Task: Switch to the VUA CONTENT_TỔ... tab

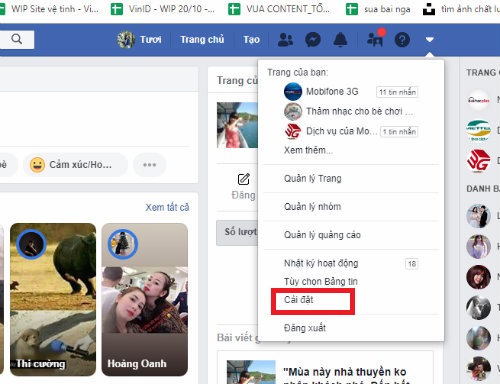Action: 279,9
